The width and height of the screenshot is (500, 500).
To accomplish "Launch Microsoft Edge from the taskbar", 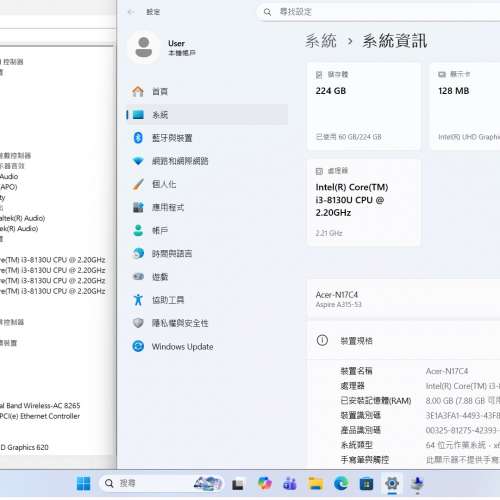I will point(341,483).
